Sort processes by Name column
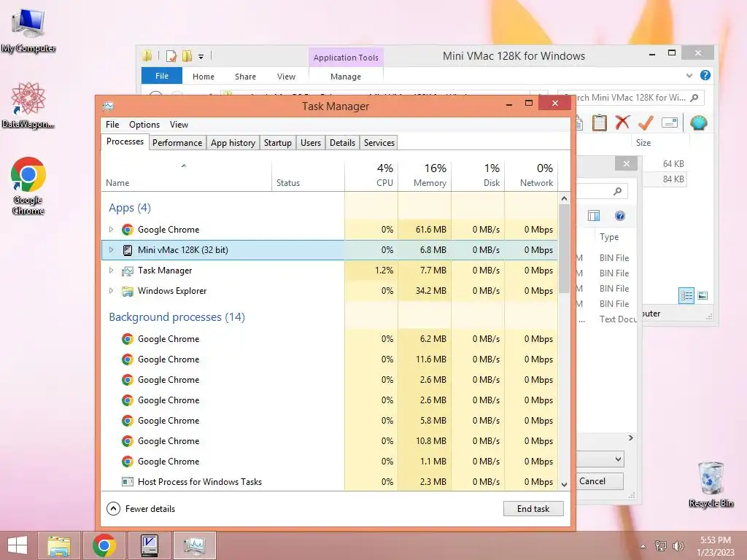Viewport: 747px width, 560px height. (186, 175)
